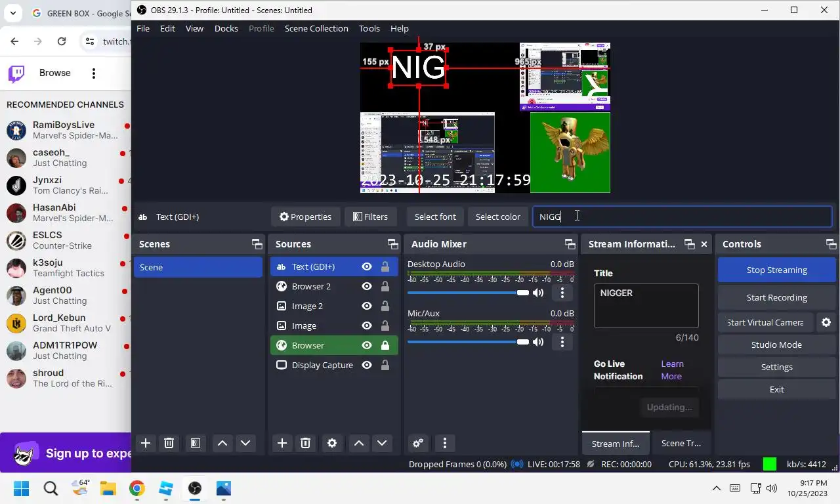
Task: Hide the Browser 2 source
Action: pyautogui.click(x=367, y=286)
